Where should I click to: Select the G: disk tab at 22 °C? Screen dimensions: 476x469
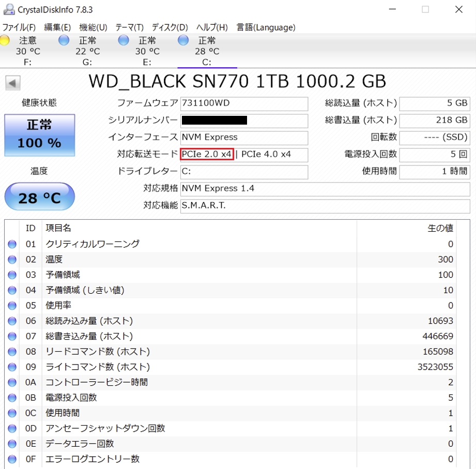coord(87,51)
